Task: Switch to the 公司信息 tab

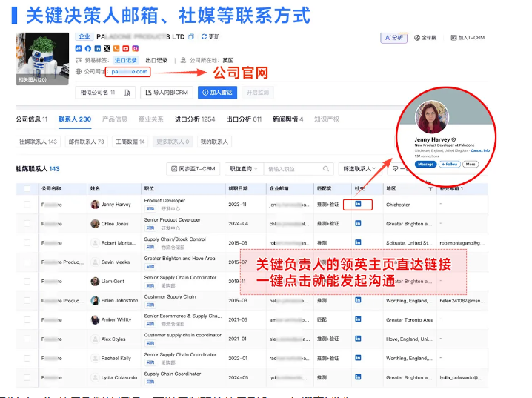Action: [32, 119]
